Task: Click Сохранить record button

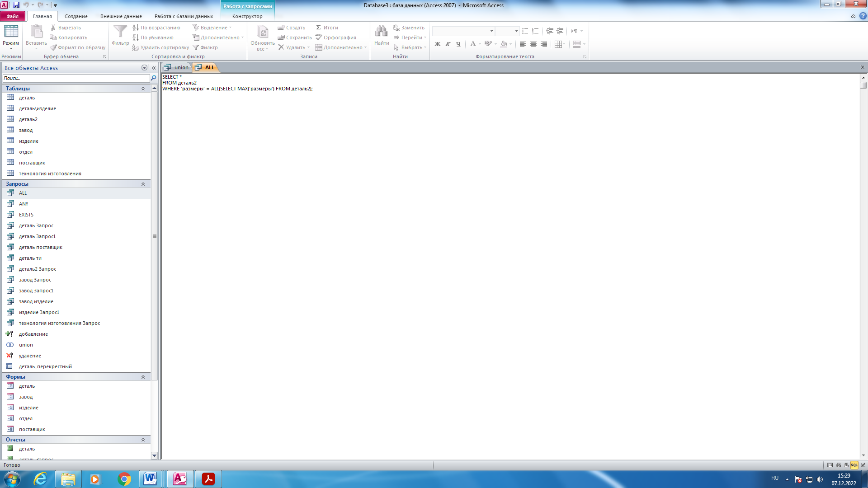Action: [x=295, y=38]
